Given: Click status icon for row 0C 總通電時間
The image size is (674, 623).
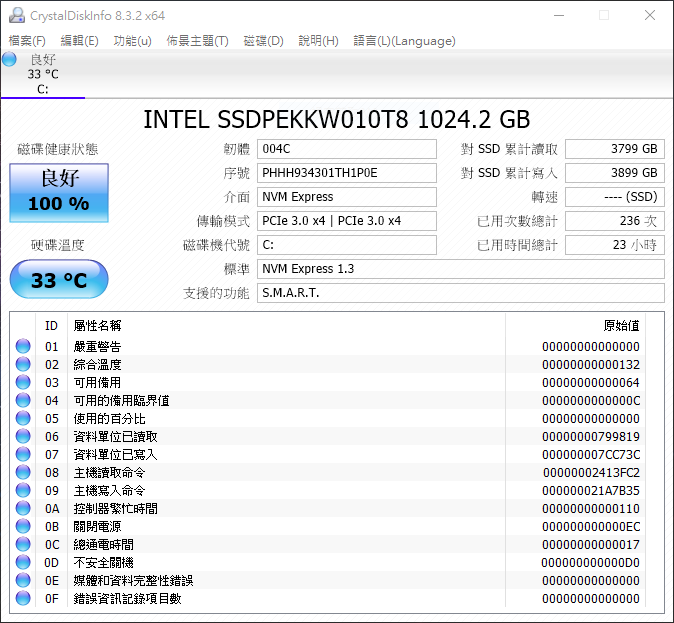Looking at the screenshot, I should (23, 544).
